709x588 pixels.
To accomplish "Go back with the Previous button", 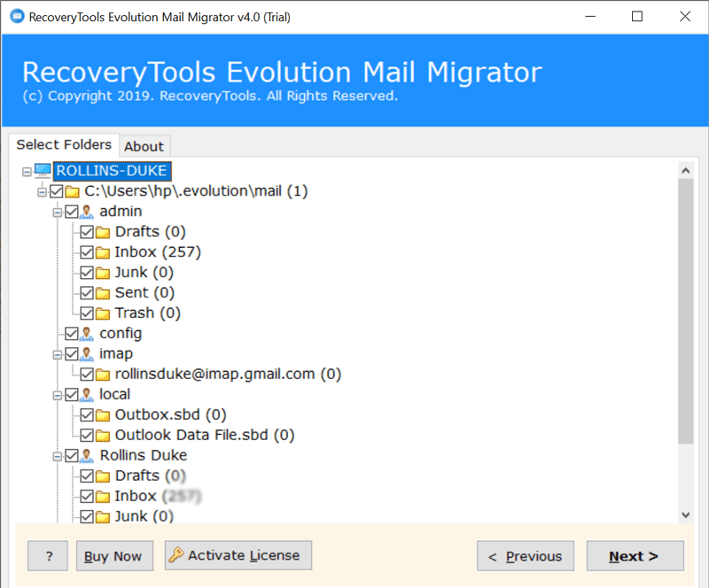I will tap(526, 556).
